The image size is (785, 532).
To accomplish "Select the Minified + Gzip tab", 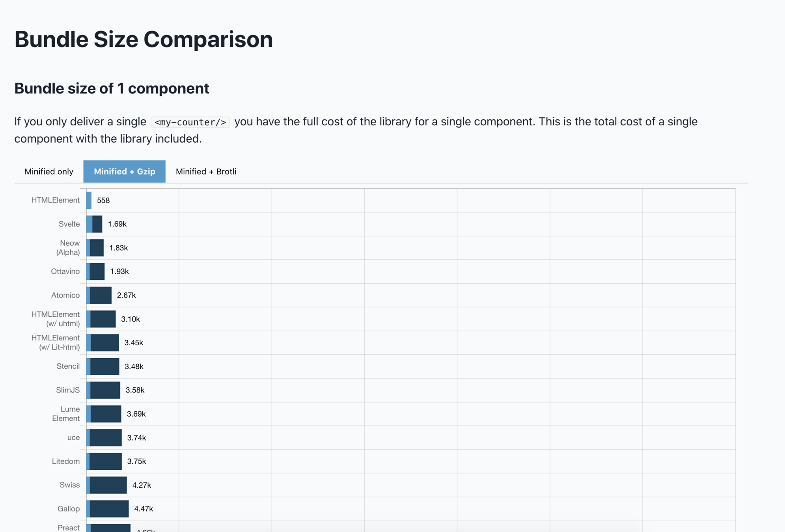I will click(124, 171).
